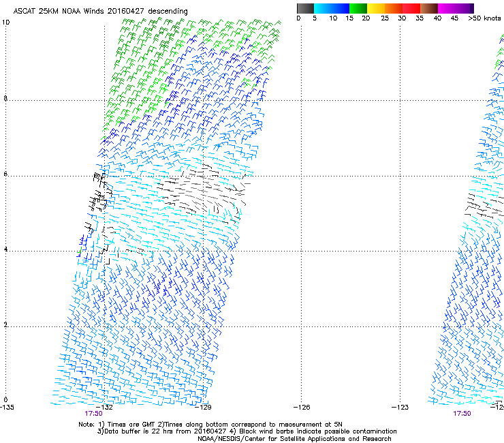Image resolution: width=504 pixels, height=443 pixels.
Task: Click the purple '17:50' time near longitude -132
Action: 93,414
